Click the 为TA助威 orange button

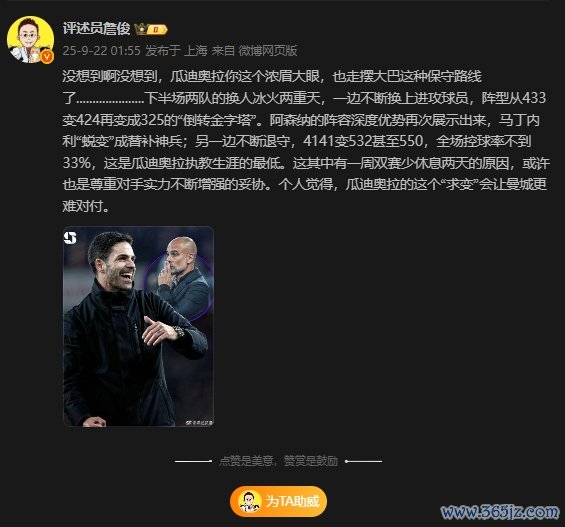[279, 501]
